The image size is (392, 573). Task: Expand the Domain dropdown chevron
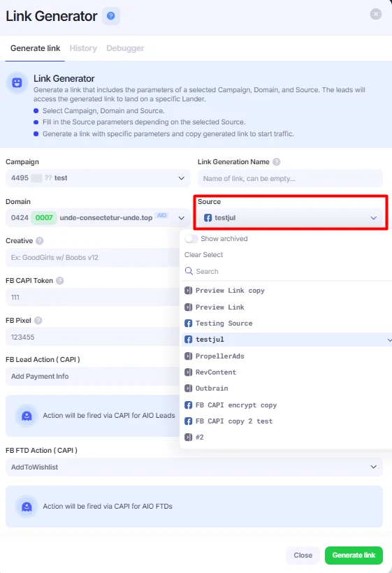pyautogui.click(x=181, y=218)
